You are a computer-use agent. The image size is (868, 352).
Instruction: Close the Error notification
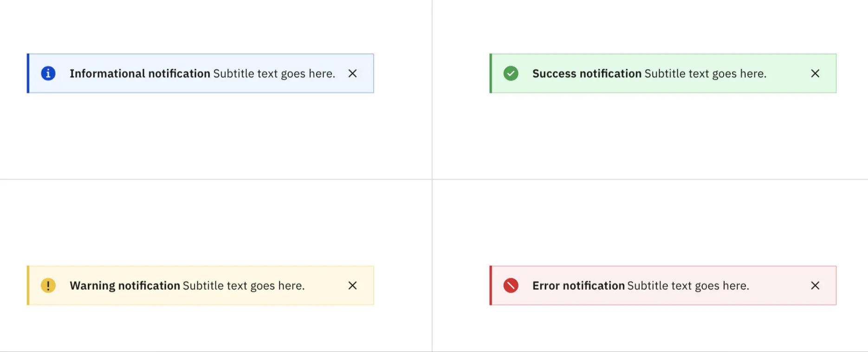815,286
